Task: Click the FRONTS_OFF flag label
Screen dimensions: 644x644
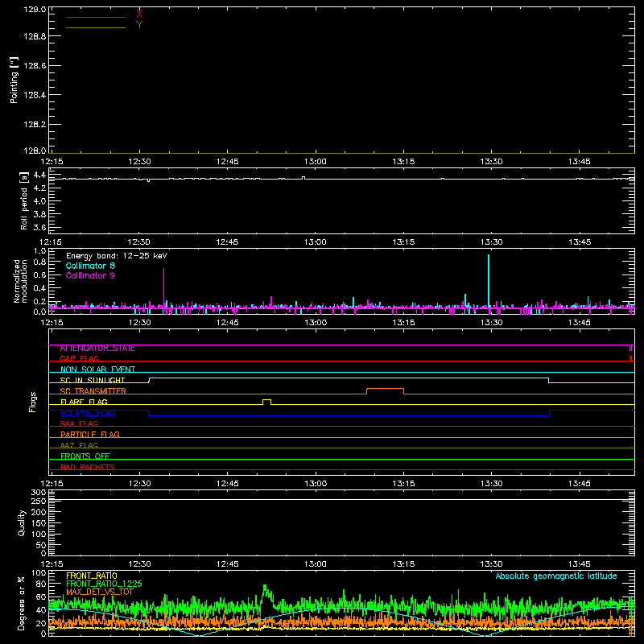Action: [x=85, y=456]
